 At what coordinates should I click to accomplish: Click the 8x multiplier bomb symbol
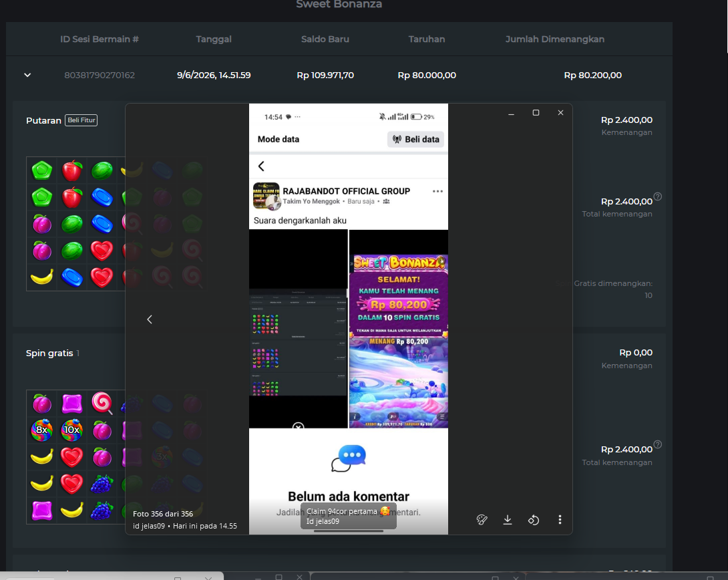(42, 430)
